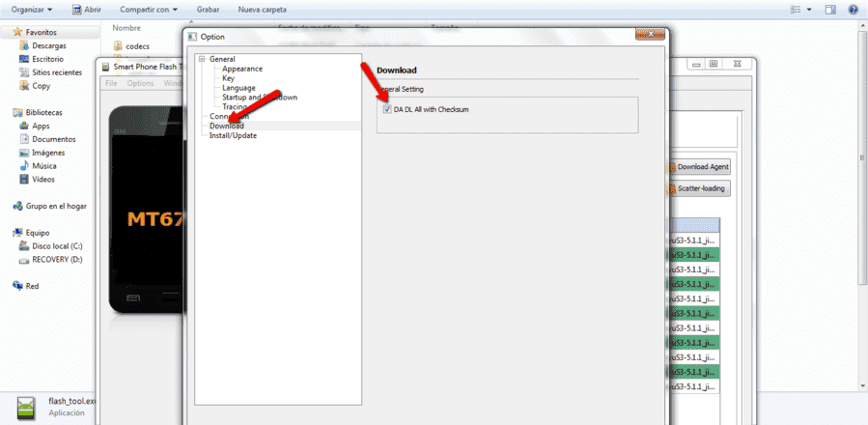Screen dimensions: 868x425
Task: Collapse the General tree node
Action: pos(202,59)
